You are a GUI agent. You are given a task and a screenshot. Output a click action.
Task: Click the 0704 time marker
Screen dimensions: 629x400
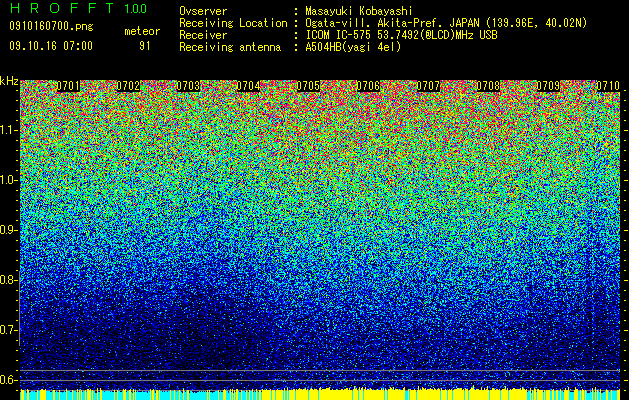[248, 86]
